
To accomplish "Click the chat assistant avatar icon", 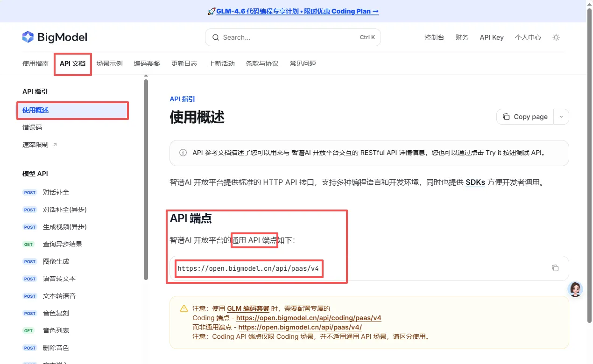I will point(575,289).
